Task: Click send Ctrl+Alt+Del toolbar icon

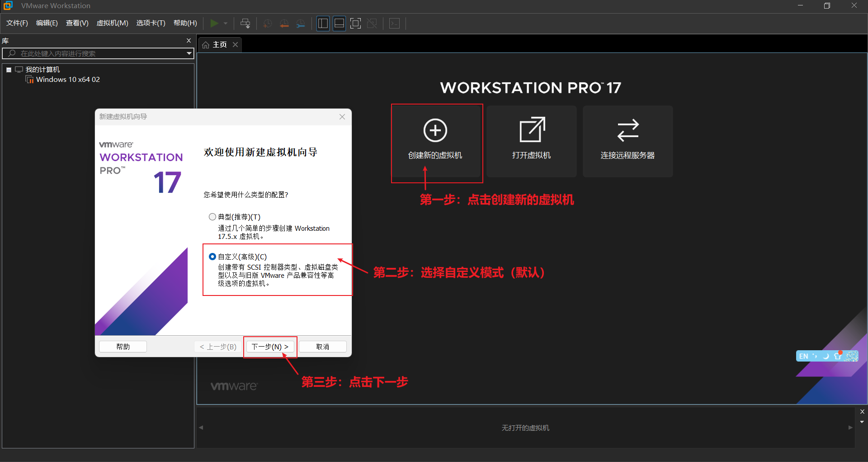Action: [245, 24]
